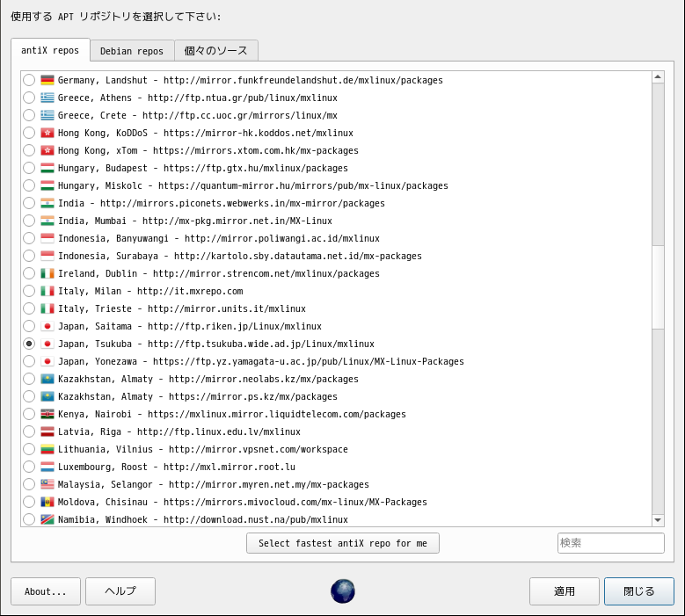
Task: Select the Greece, Athens radio button
Action: (29, 98)
